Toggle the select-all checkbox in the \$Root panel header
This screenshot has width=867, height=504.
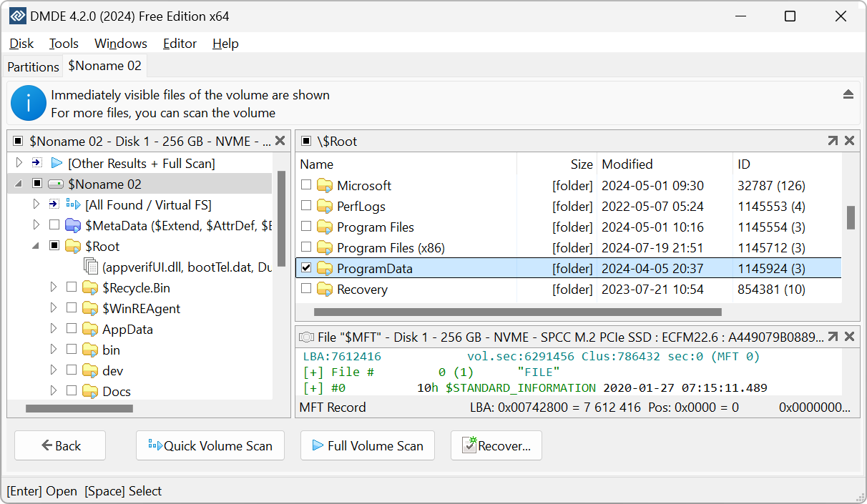pyautogui.click(x=307, y=141)
